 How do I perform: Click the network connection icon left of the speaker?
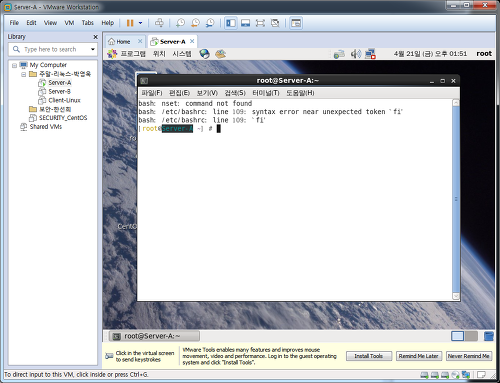[x=339, y=54]
